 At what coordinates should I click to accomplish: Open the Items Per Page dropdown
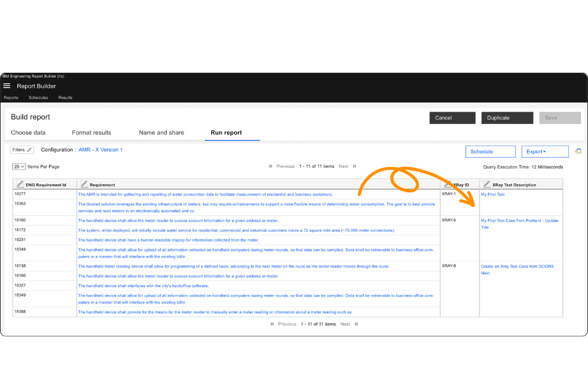tap(18, 166)
